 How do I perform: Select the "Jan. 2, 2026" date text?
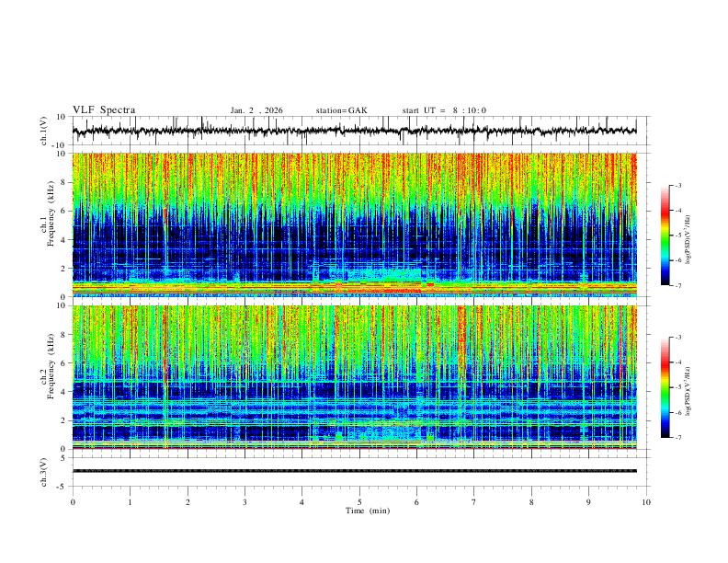(x=256, y=110)
